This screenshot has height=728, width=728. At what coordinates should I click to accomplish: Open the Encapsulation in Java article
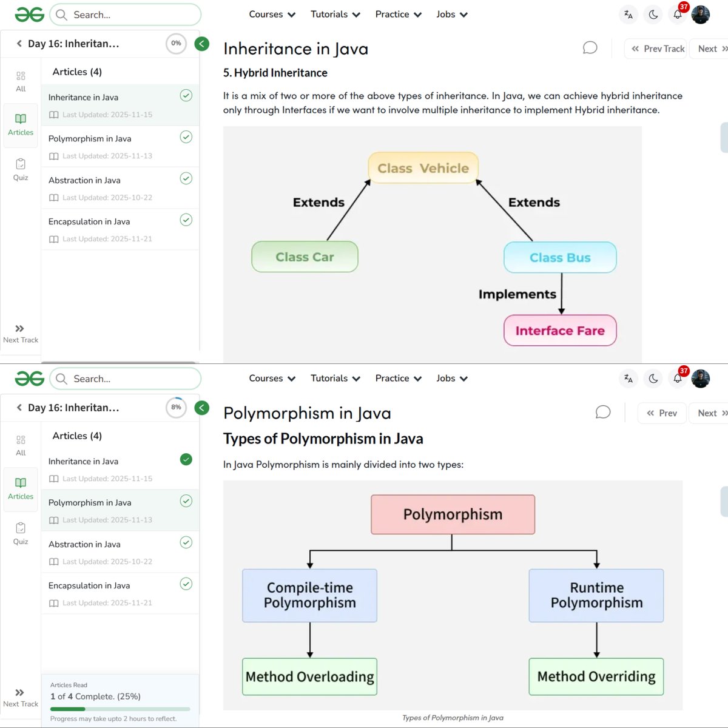pyautogui.click(x=89, y=221)
